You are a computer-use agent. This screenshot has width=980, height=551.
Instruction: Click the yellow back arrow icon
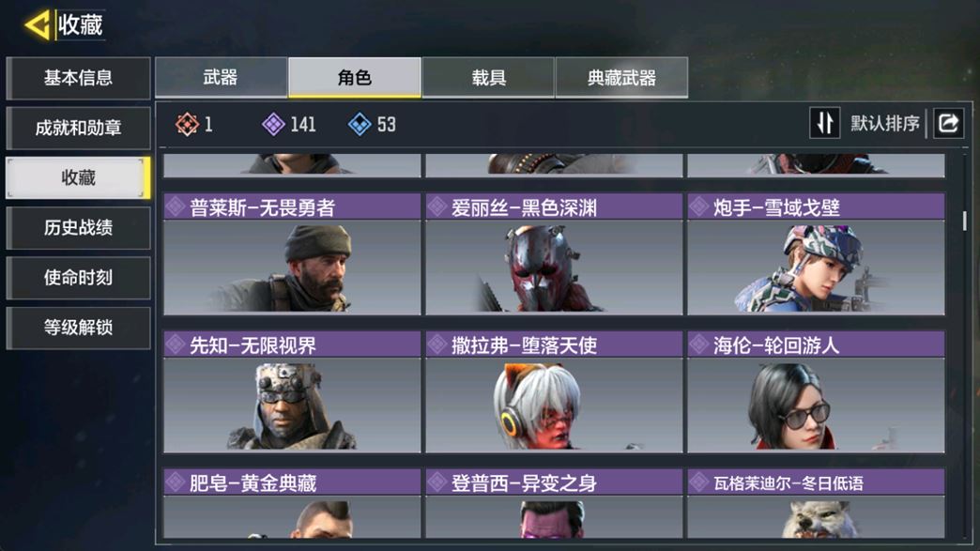38,25
